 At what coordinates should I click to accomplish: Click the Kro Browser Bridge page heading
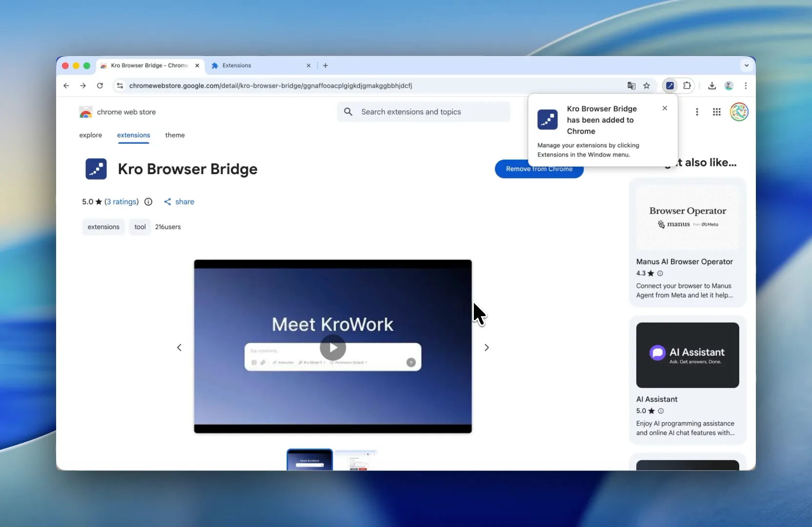click(188, 169)
